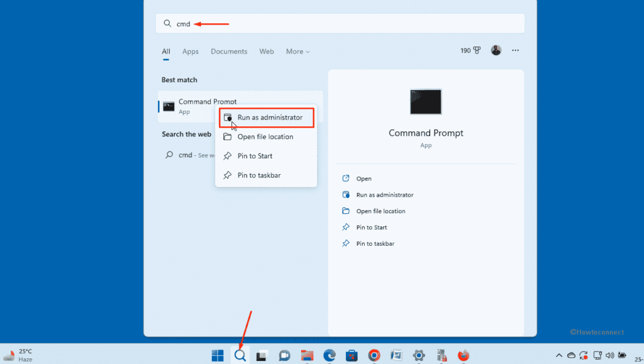Click the locked-document app icon left of Firefox

point(441,355)
